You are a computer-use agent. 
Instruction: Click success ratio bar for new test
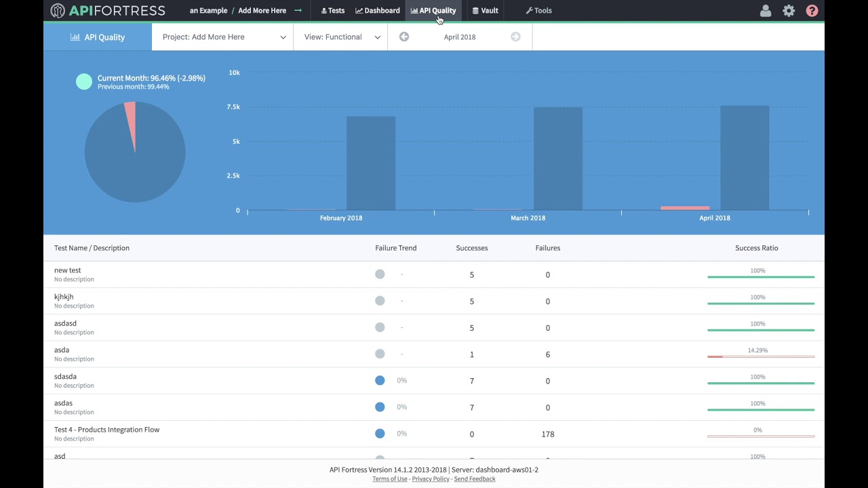tap(761, 277)
